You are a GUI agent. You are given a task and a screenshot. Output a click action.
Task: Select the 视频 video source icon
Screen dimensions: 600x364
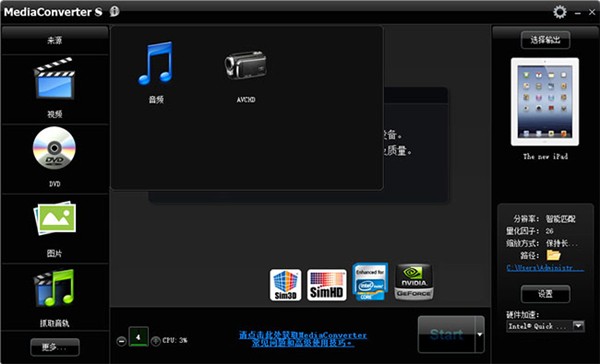coord(55,79)
